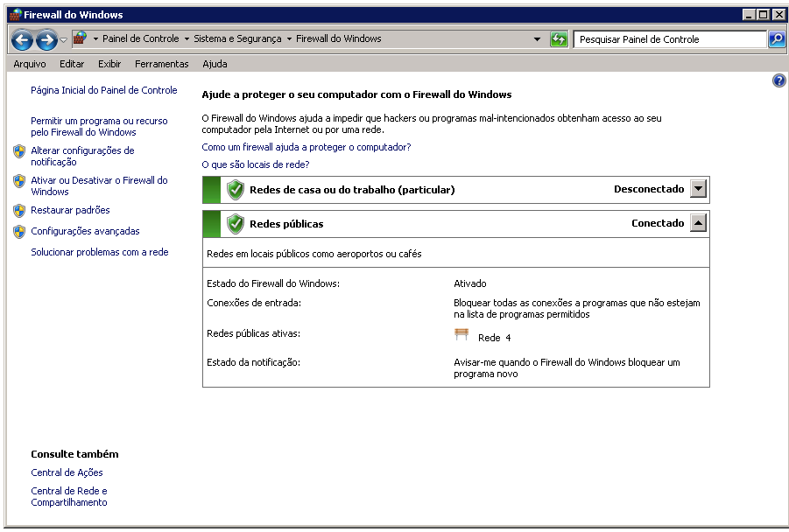Viewport: 789px width, 532px height.
Task: Click shield icon beside Ativar ou Desativar o Firewall
Action: tap(19, 181)
